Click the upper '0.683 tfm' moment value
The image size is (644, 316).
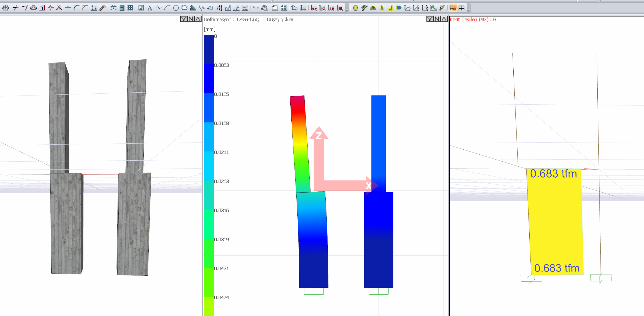(x=553, y=174)
